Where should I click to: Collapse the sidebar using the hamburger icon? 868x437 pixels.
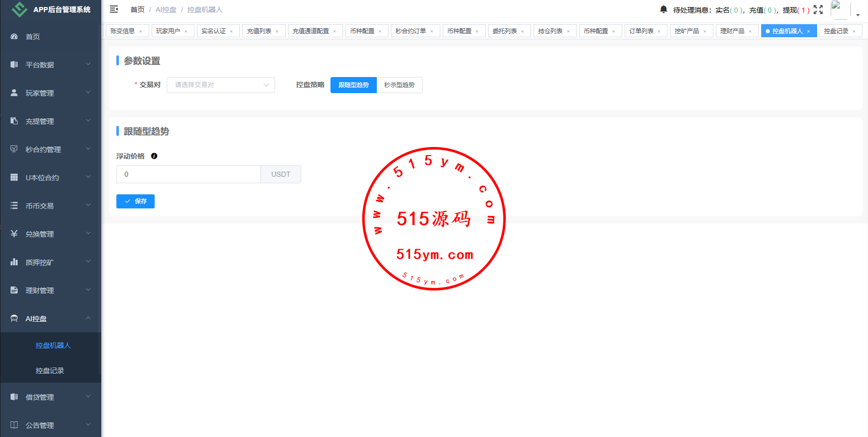coord(114,9)
